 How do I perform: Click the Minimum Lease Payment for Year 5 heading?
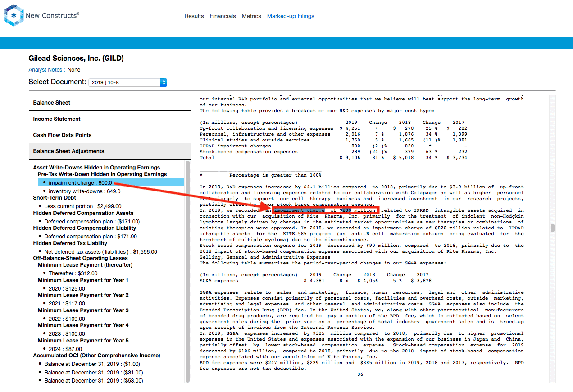(83, 341)
